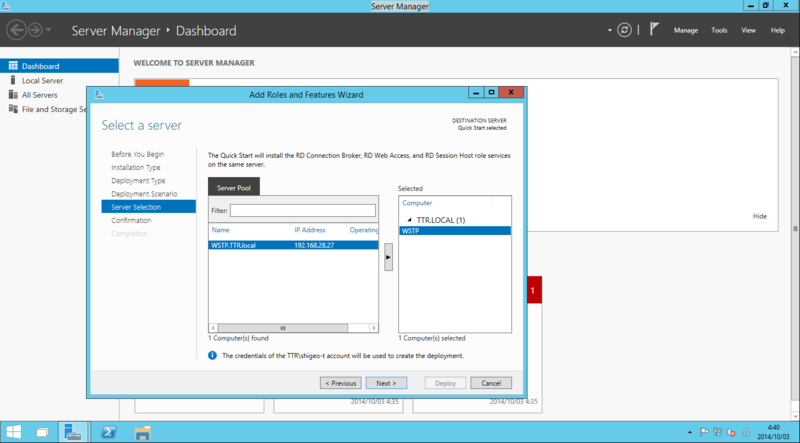Go to Deployment Type step
800x443 pixels.
(x=138, y=181)
